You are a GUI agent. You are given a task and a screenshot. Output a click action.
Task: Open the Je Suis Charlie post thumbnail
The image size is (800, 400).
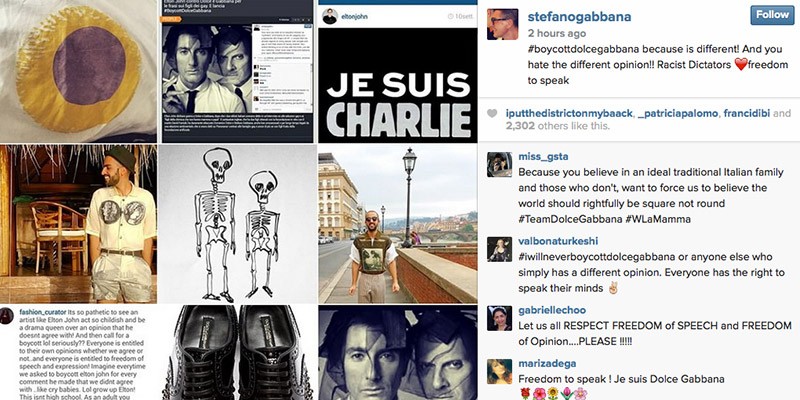[x=397, y=71]
